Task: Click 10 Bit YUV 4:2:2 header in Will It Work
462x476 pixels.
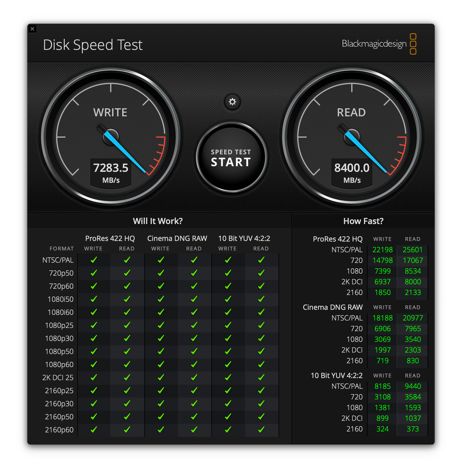Action: (244, 239)
